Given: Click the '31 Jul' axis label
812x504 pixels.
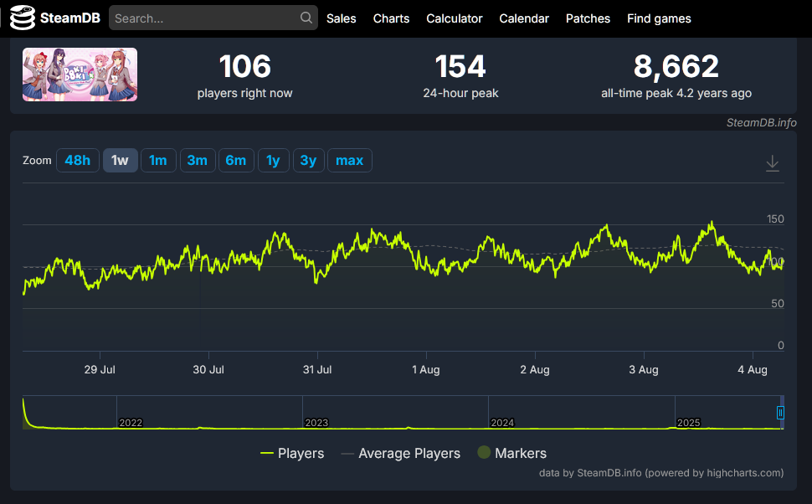Looking at the screenshot, I should pyautogui.click(x=317, y=370).
